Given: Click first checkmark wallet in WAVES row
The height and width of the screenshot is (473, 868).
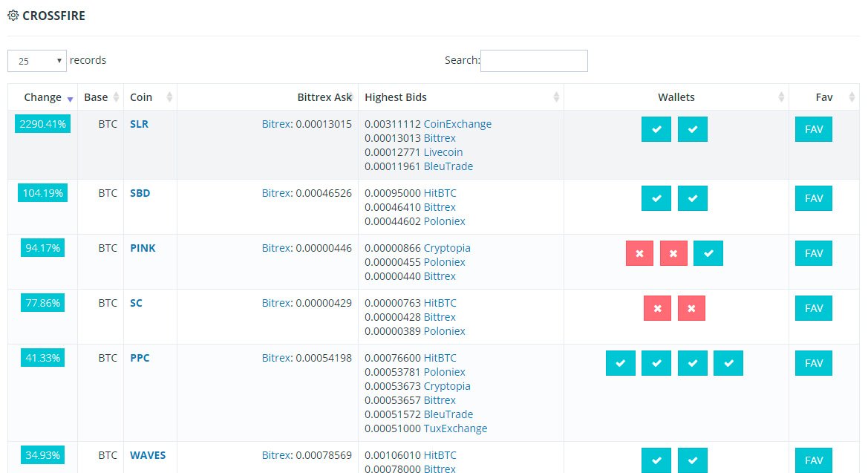Looking at the screenshot, I should coord(656,460).
